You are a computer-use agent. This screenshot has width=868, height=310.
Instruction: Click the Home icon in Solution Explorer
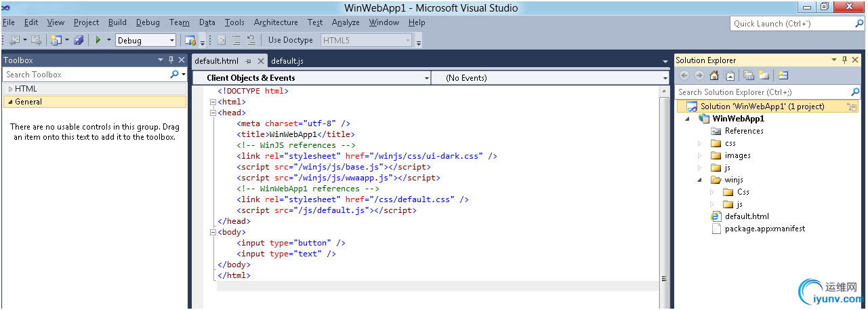715,75
